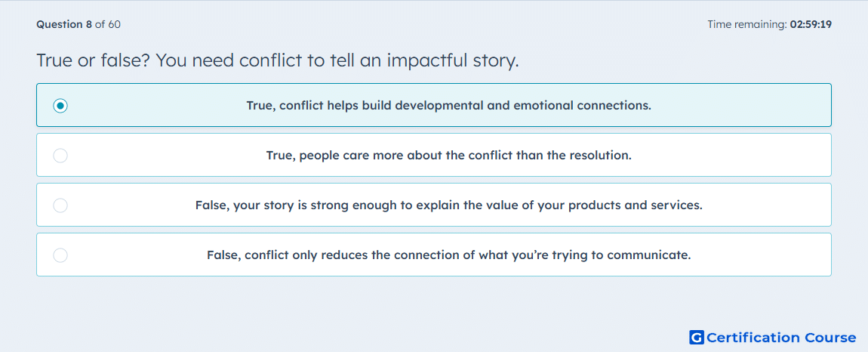Click 'impactful story' in the question heading
Viewport: 868px width, 352px height.
click(x=452, y=60)
